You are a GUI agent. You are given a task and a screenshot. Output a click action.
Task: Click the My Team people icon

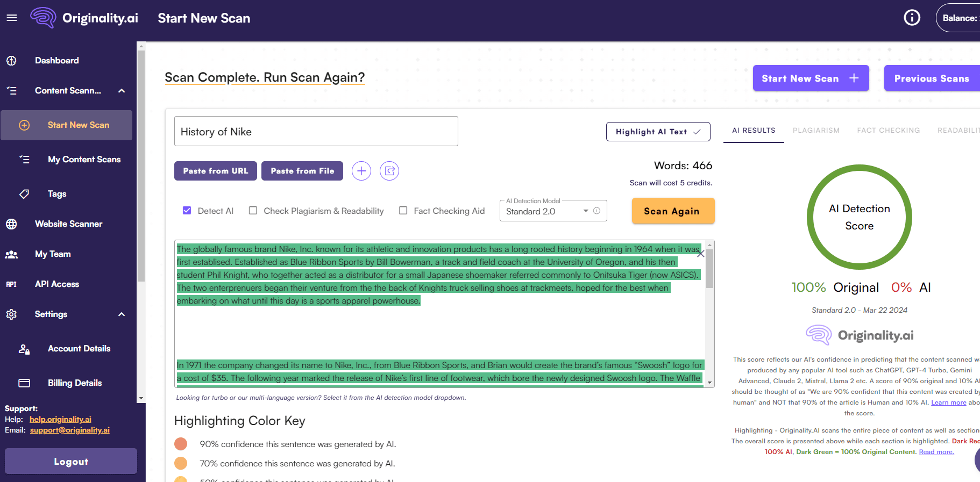[11, 254]
